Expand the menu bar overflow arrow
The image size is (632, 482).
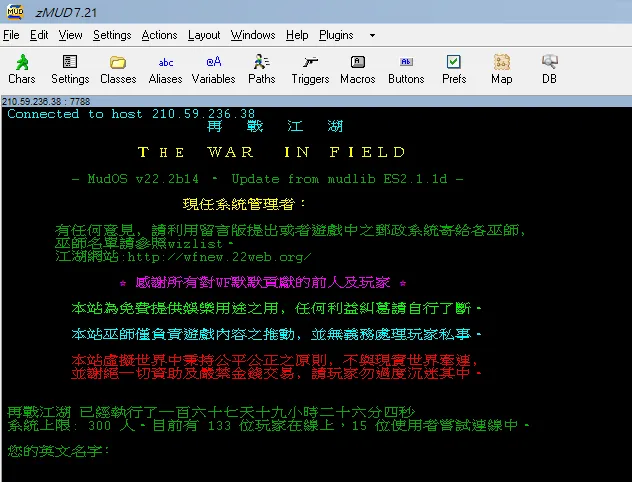(372, 35)
